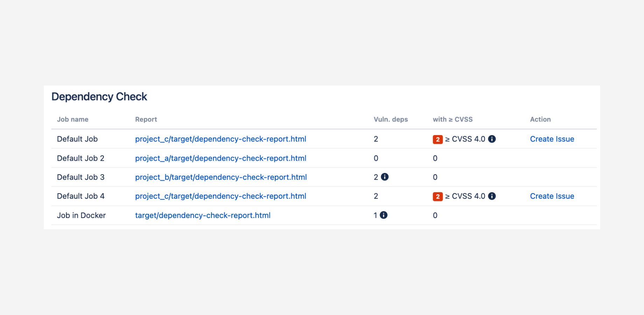Screen dimensions: 644x315
Task: Click Create Issue for Default Job 4
Action: point(552,196)
